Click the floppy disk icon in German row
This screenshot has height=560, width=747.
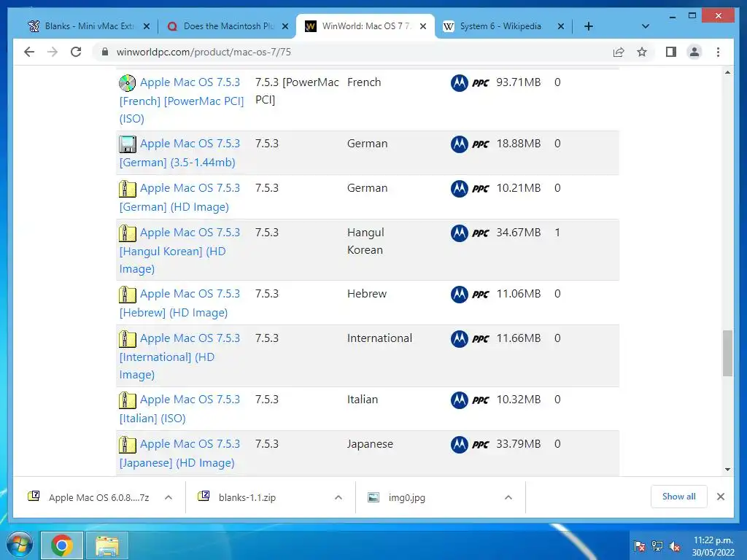pyautogui.click(x=127, y=144)
